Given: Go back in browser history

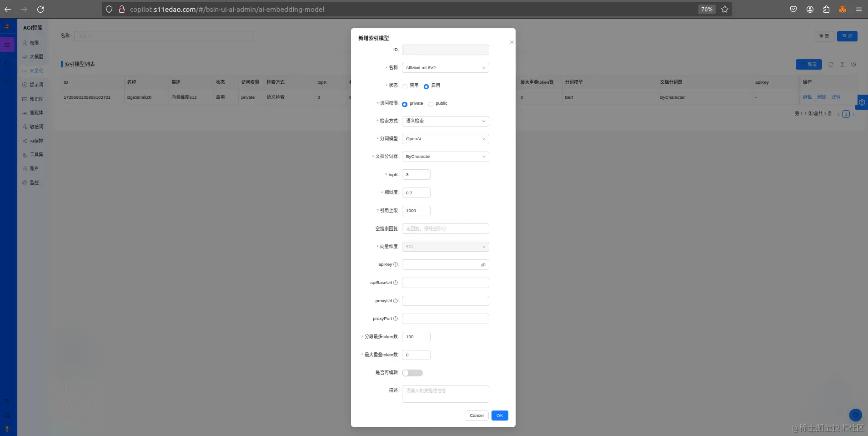Looking at the screenshot, I should (8, 9).
